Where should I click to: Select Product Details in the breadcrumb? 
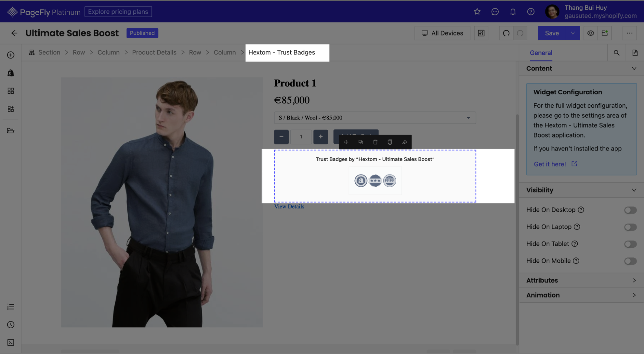tap(154, 53)
